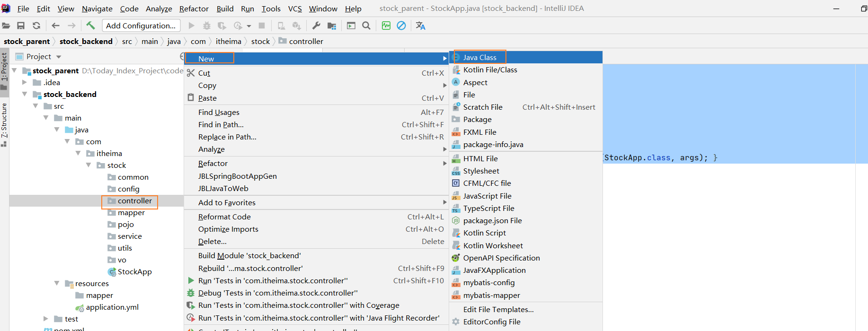
Task: Expand the .idea folder node
Action: click(25, 82)
